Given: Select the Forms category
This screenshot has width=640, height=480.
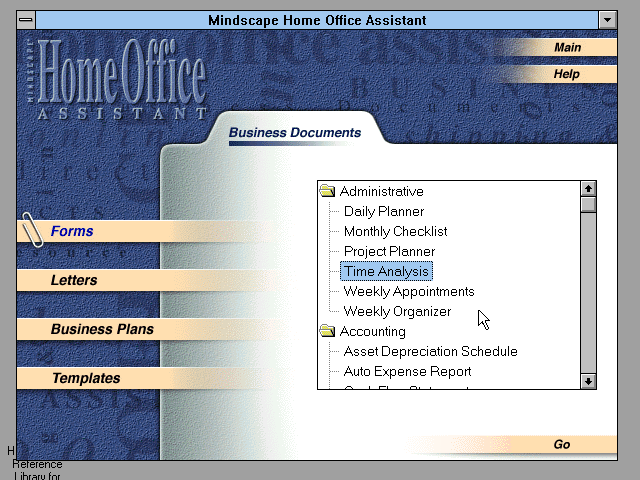Looking at the screenshot, I should point(72,231).
